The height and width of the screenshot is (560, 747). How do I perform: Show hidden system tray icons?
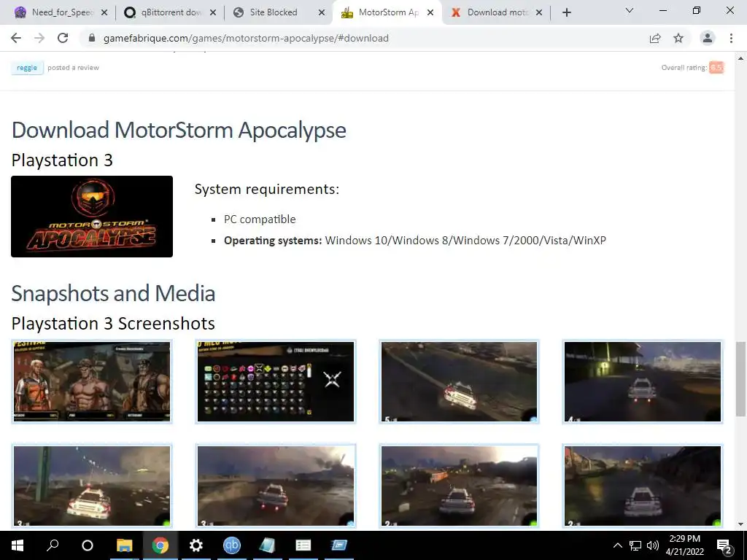coord(617,545)
